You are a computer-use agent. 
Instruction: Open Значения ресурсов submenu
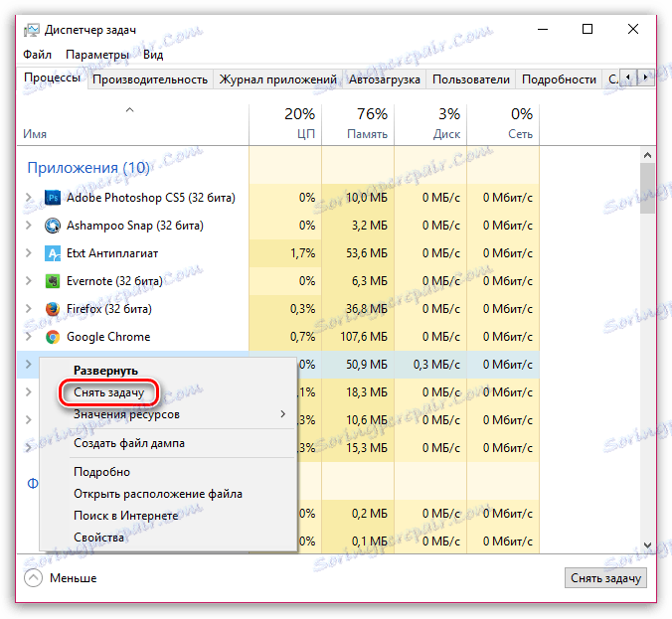[168, 414]
